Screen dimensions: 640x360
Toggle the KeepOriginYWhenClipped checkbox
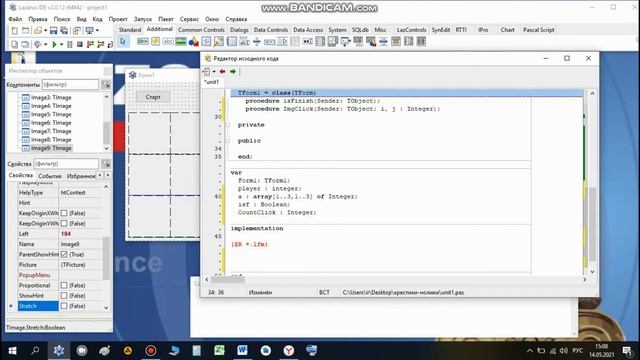pos(64,223)
